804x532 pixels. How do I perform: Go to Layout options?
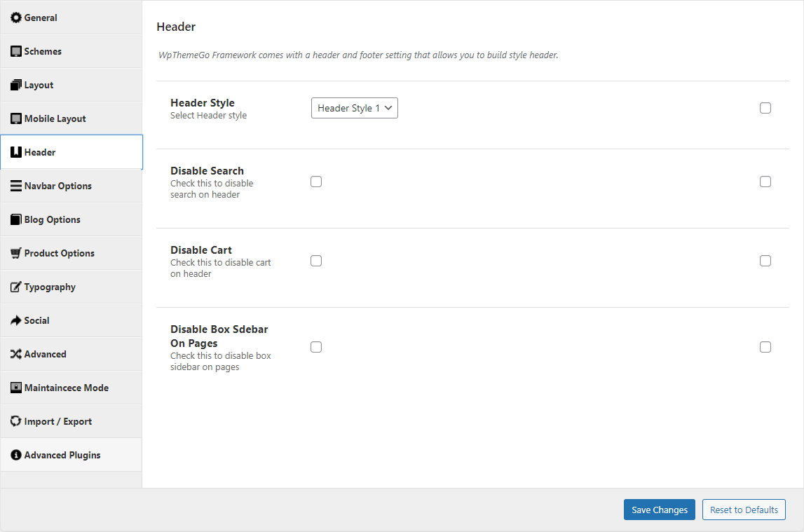point(71,85)
